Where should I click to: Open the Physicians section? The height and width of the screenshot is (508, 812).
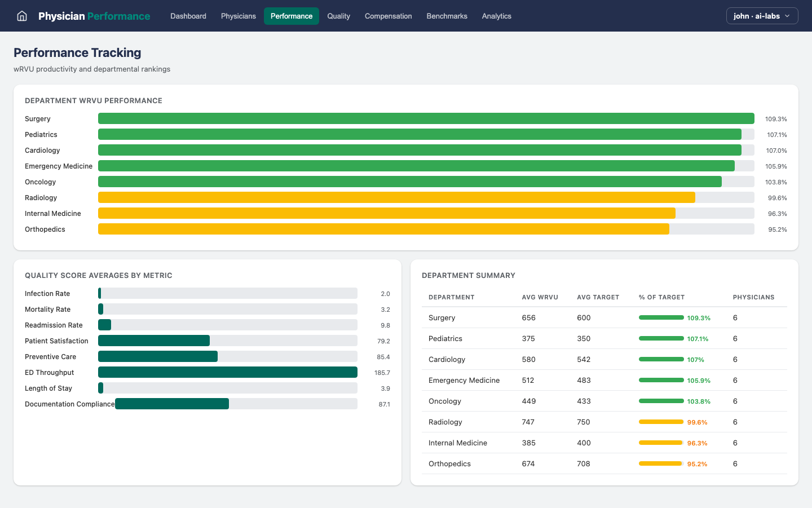[238, 16]
